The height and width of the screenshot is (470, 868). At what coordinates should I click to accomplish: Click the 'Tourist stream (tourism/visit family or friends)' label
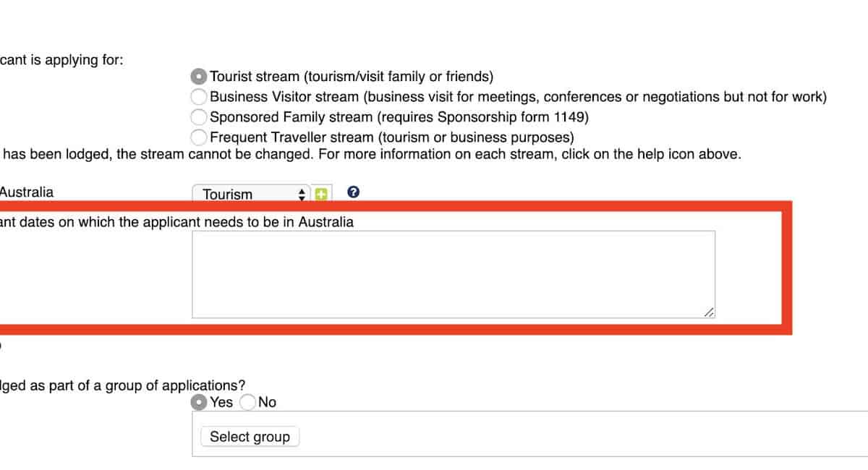coord(352,77)
